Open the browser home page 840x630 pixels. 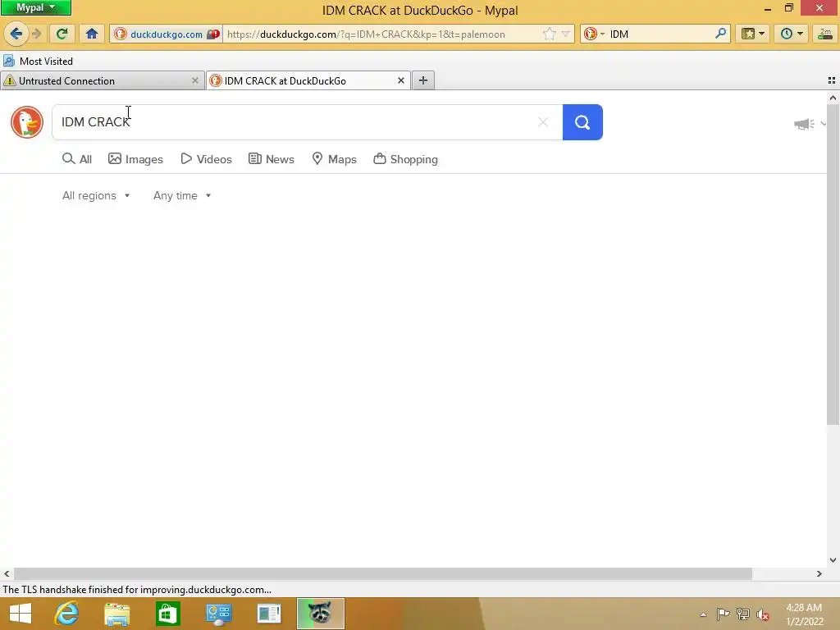coord(92,34)
